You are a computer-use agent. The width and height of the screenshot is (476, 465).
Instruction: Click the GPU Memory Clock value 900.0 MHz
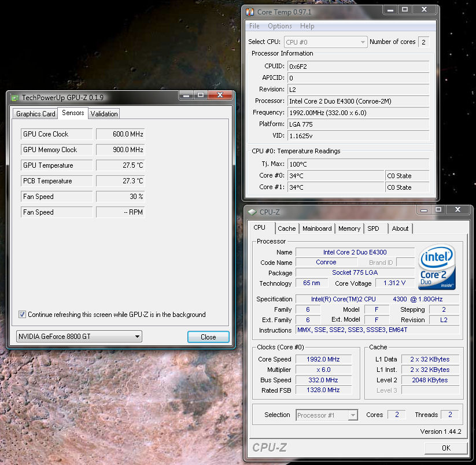(120, 150)
